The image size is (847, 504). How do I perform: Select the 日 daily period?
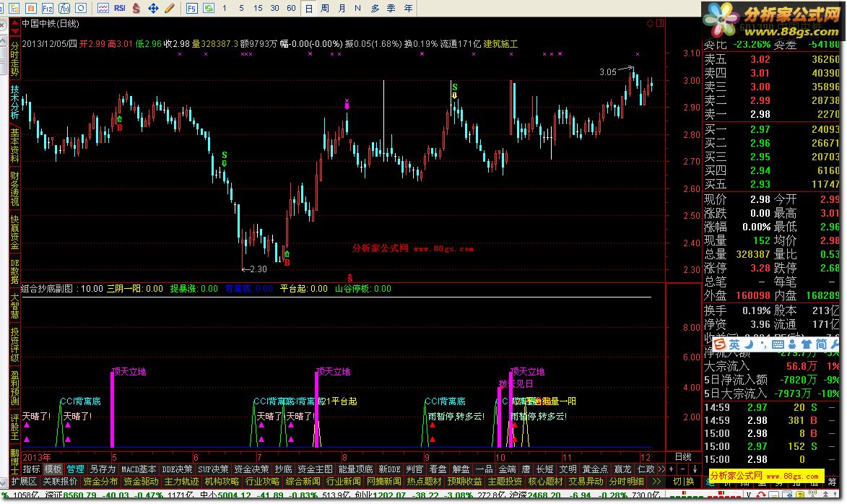click(308, 9)
